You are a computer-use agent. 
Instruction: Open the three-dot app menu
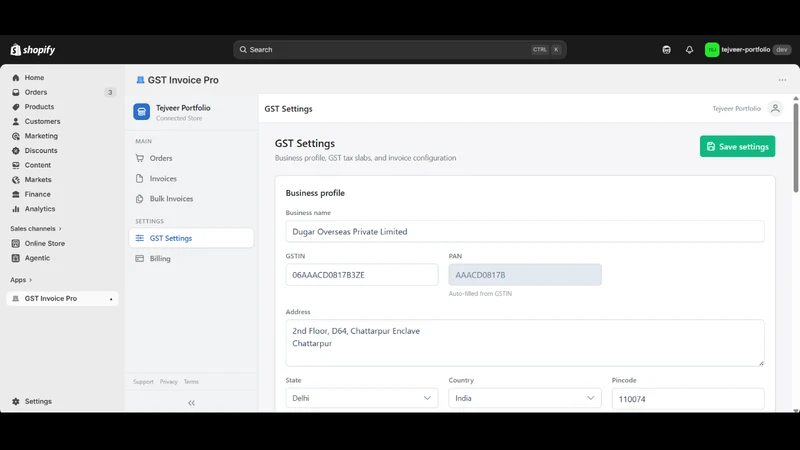[782, 80]
